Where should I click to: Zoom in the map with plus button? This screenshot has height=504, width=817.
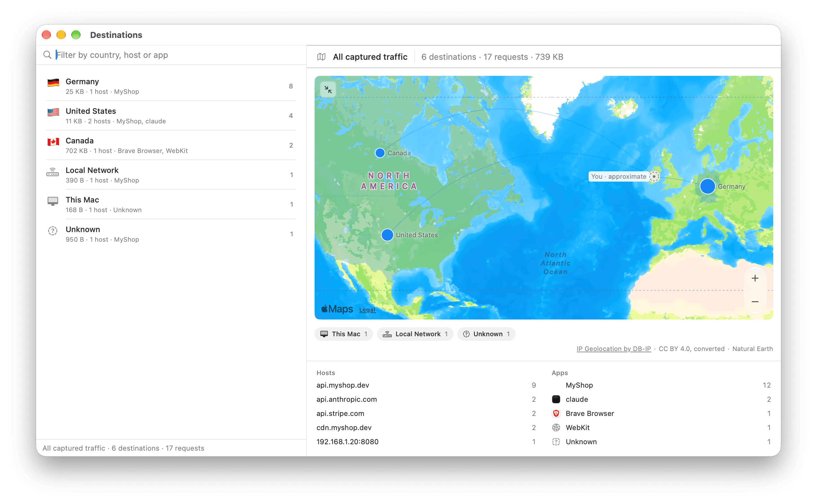pyautogui.click(x=755, y=278)
